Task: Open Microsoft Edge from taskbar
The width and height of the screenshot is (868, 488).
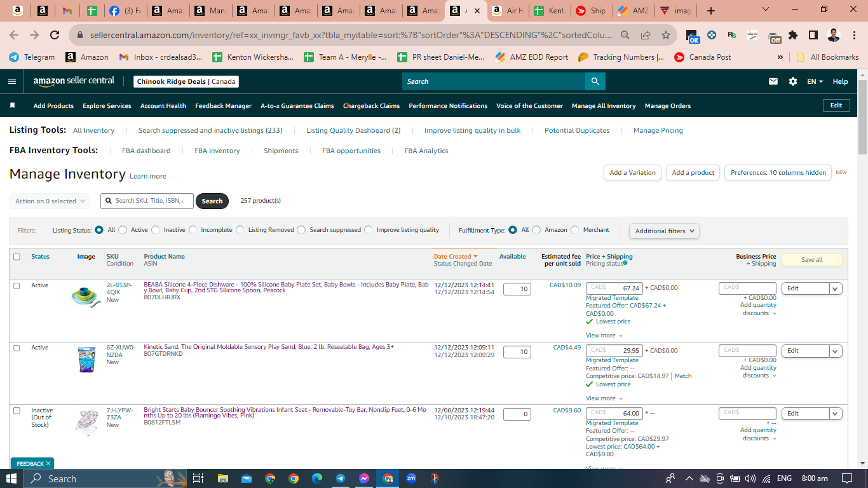Action: [x=317, y=478]
